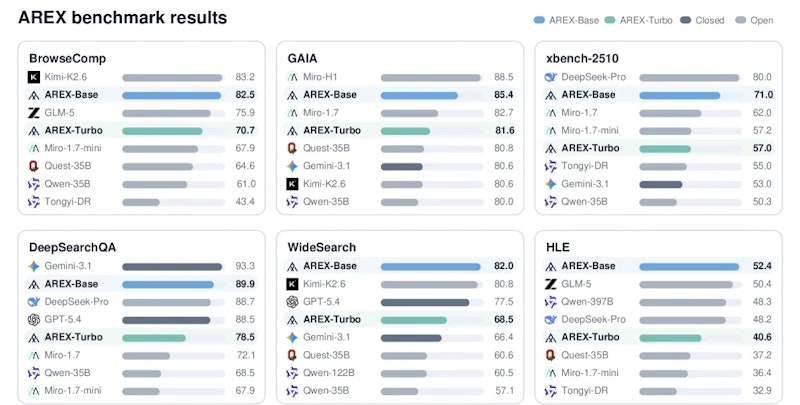Click the Kimi-K2.6 icon in BrowseComp
Image resolution: width=800 pixels, height=405 pixels.
(34, 77)
